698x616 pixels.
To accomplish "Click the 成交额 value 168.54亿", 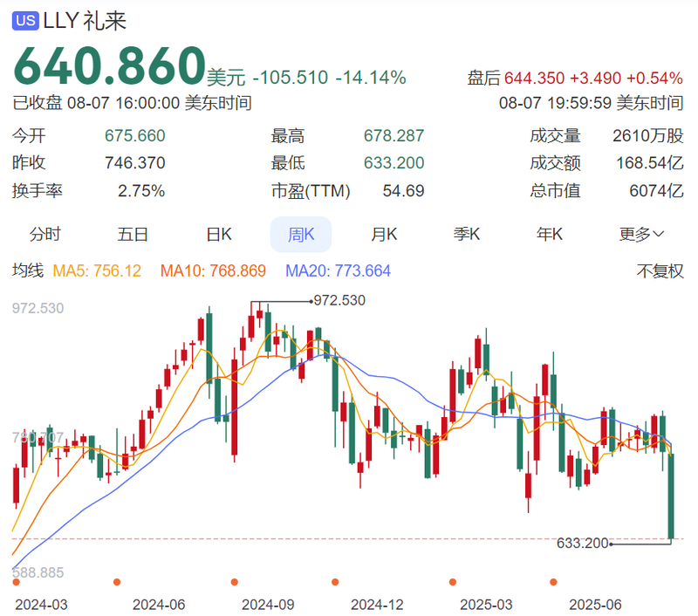I will (x=649, y=163).
